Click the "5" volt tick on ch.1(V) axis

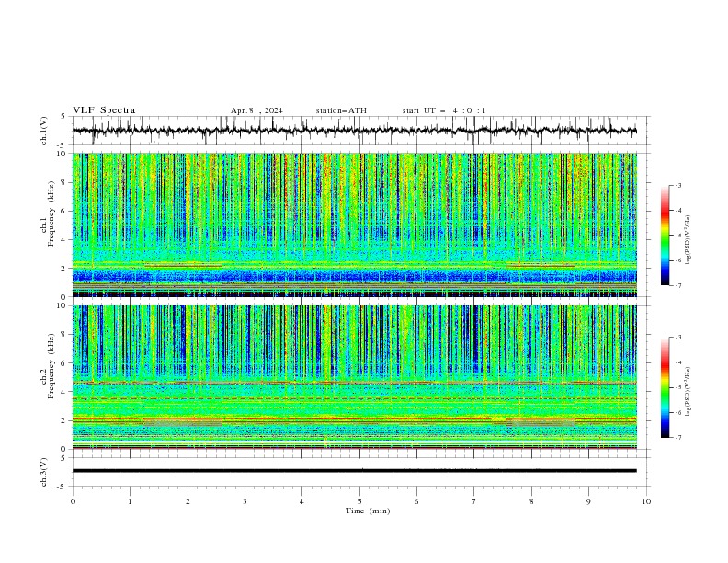point(63,117)
